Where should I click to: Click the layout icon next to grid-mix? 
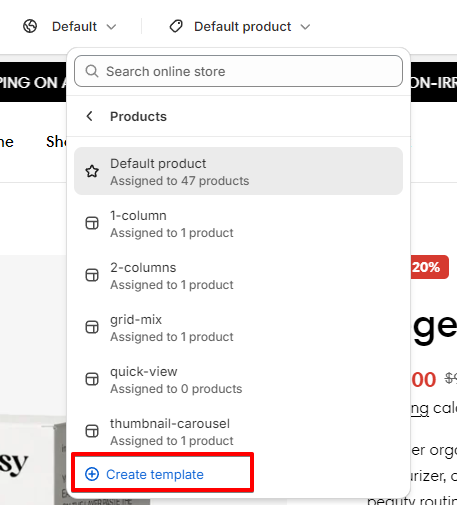[92, 327]
